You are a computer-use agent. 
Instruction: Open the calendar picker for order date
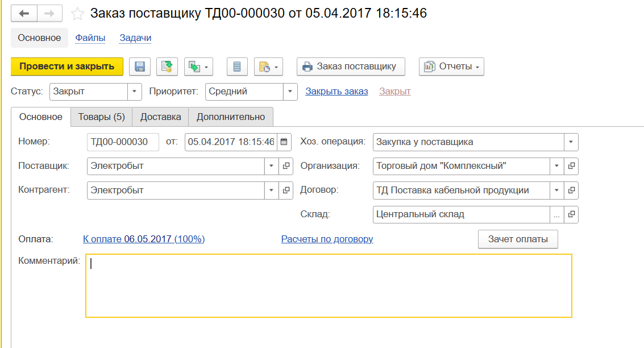(x=285, y=142)
